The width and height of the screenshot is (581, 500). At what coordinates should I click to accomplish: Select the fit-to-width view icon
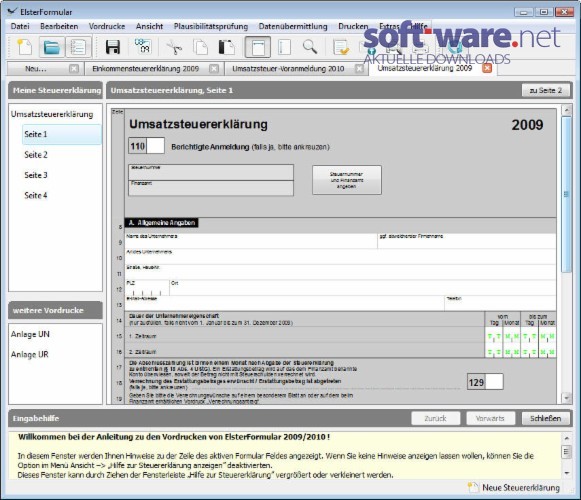(258, 47)
